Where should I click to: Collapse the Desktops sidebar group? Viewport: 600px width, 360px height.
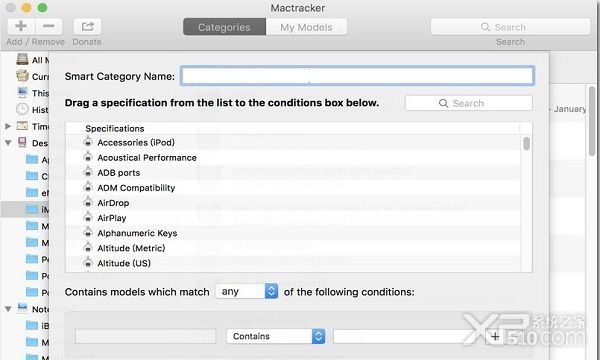(x=8, y=143)
